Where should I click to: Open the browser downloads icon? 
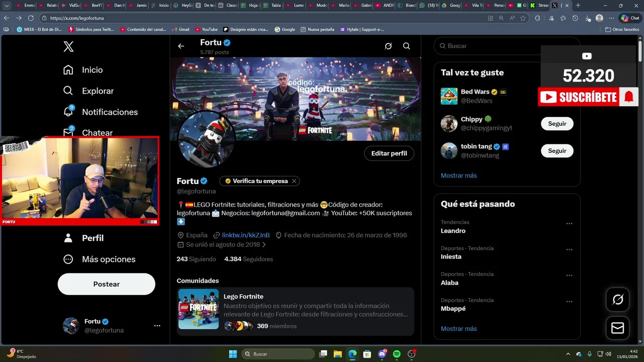point(587,18)
